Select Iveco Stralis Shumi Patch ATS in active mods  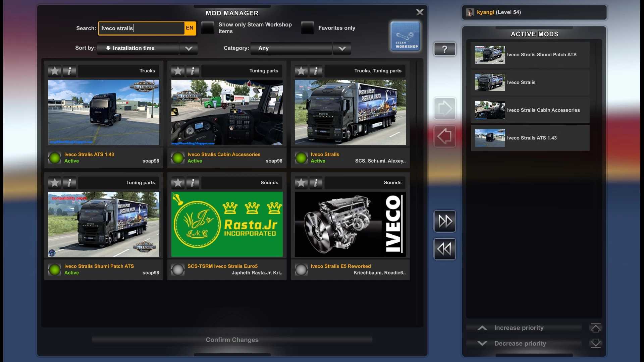tap(530, 55)
